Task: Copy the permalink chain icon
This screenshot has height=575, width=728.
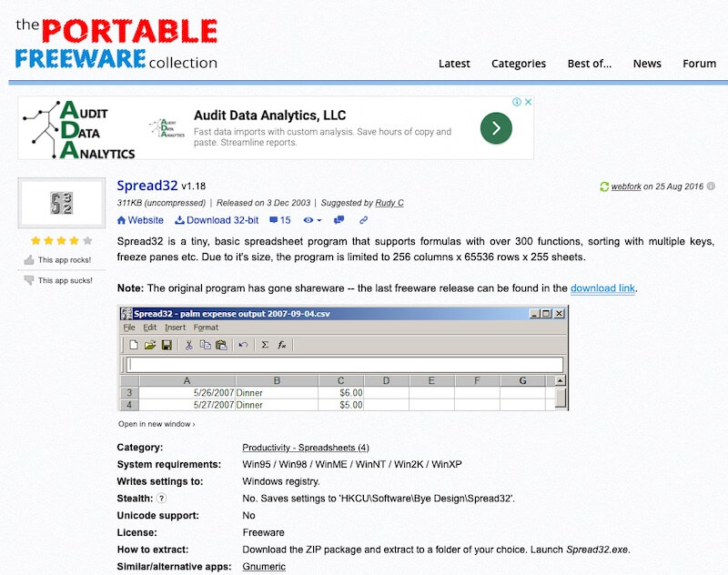Action: (x=363, y=220)
